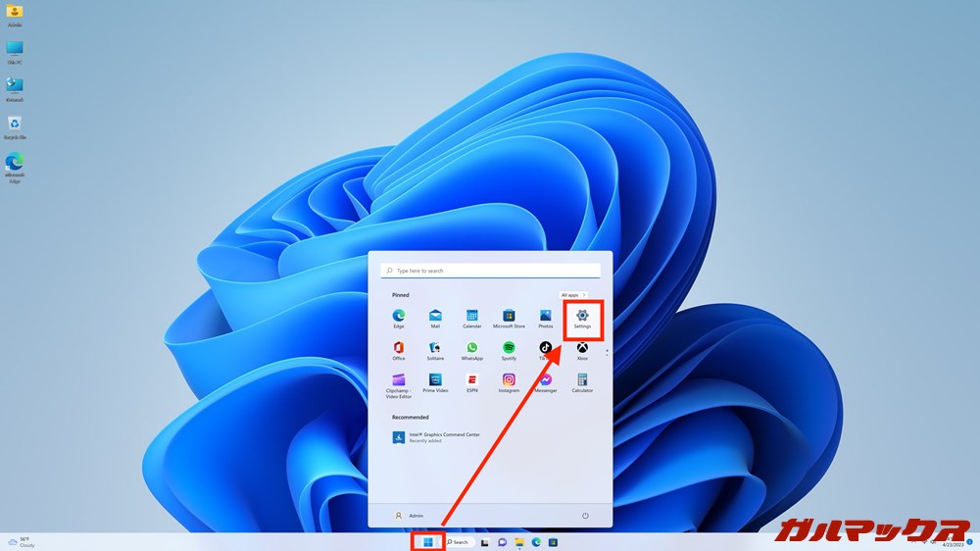The image size is (980, 551).
Task: Open the taskbar date and clock
Action: 954,542
